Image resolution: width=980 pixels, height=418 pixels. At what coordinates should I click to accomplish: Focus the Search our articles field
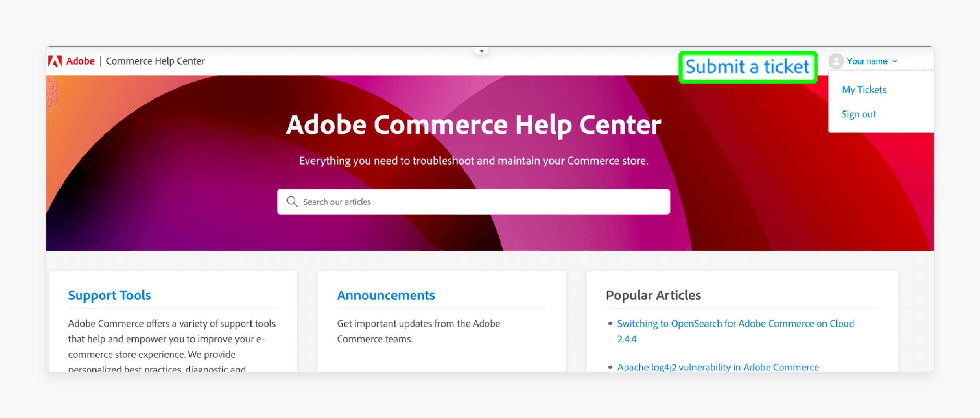coord(473,201)
